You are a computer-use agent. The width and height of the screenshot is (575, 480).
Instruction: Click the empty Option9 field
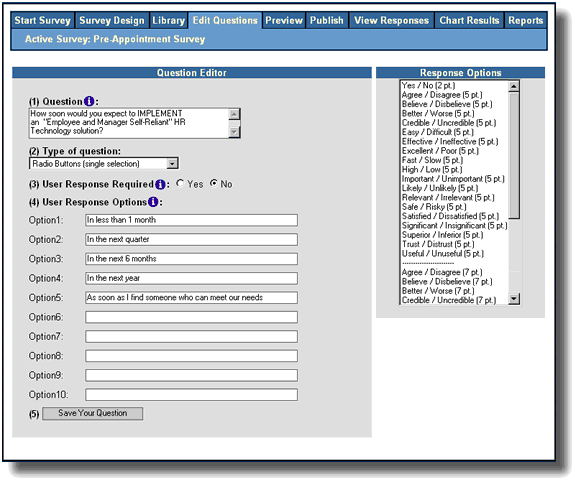(x=191, y=375)
